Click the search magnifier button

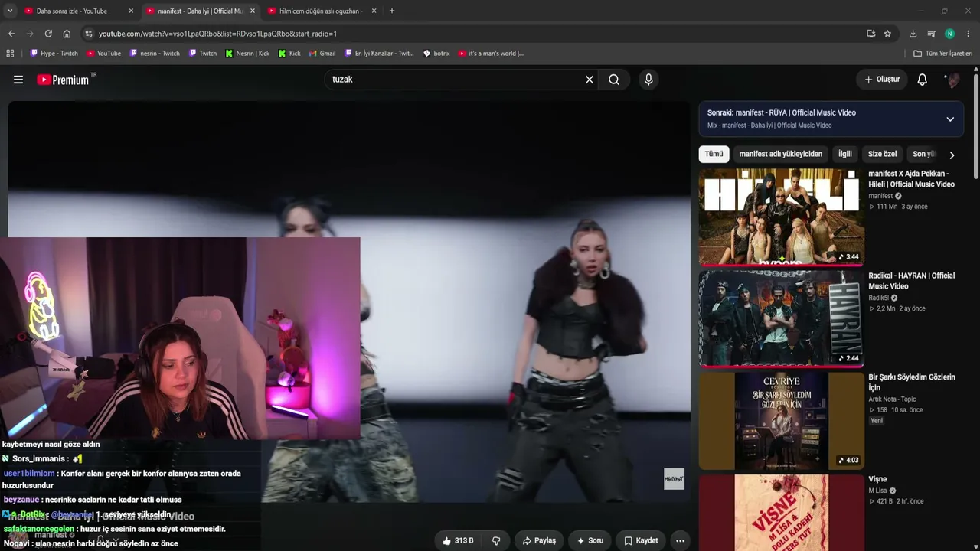[x=614, y=80]
